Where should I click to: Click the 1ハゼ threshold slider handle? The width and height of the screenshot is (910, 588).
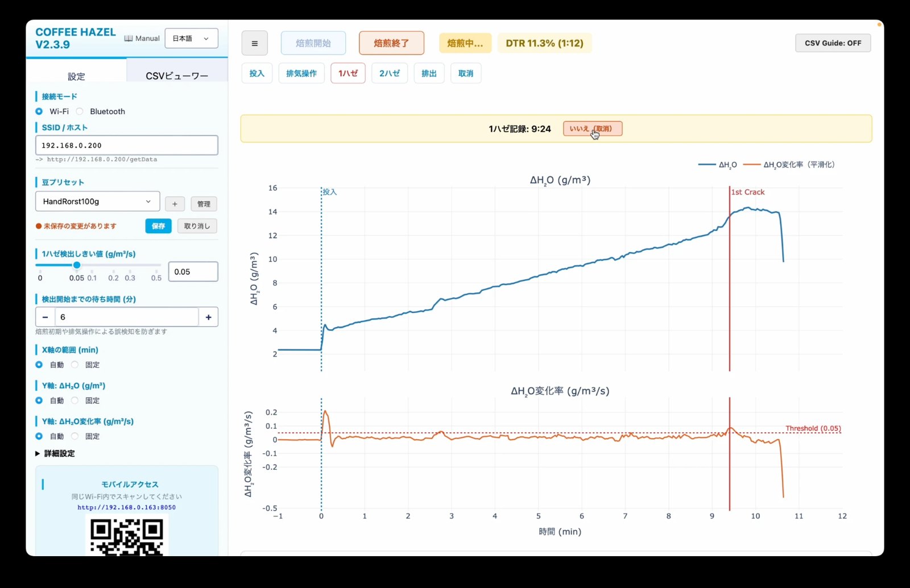[x=77, y=265]
